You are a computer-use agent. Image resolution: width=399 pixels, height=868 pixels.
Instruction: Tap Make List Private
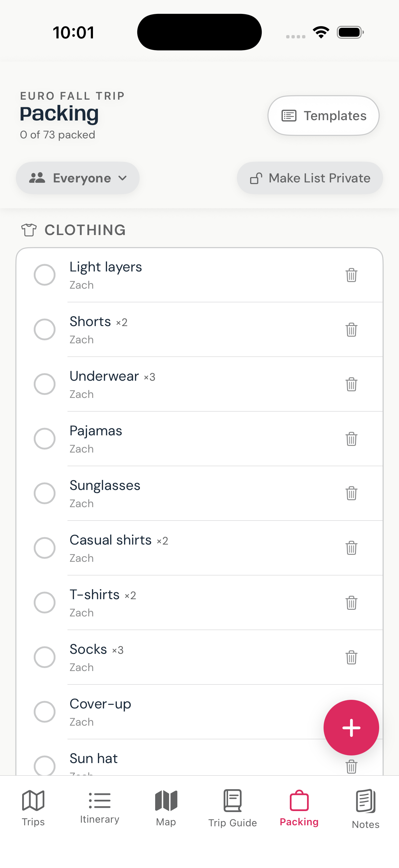tap(310, 178)
